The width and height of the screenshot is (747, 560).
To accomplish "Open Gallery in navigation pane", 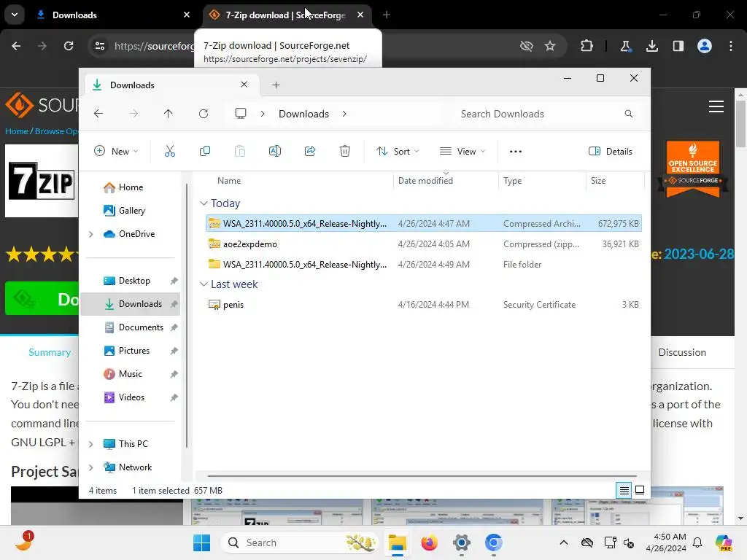I will click(x=131, y=211).
